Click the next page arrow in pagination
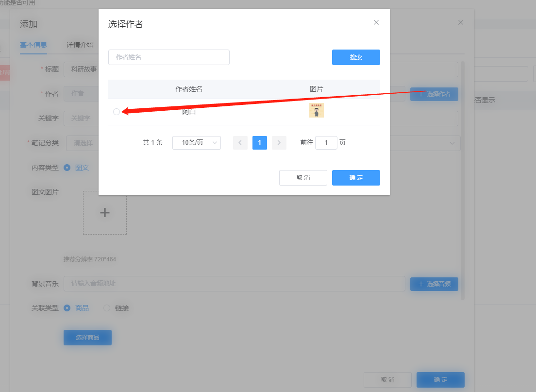Viewport: 536px width, 392px height. (x=279, y=142)
